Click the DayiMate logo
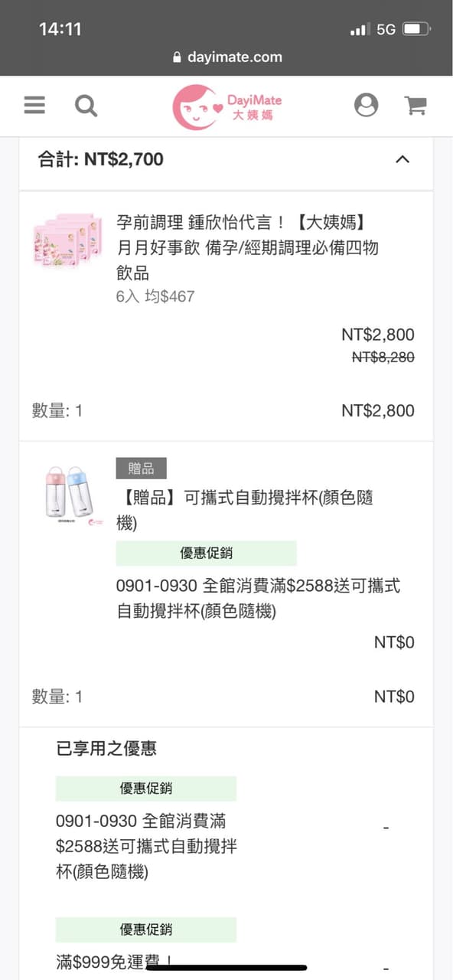453x980 pixels. click(226, 106)
